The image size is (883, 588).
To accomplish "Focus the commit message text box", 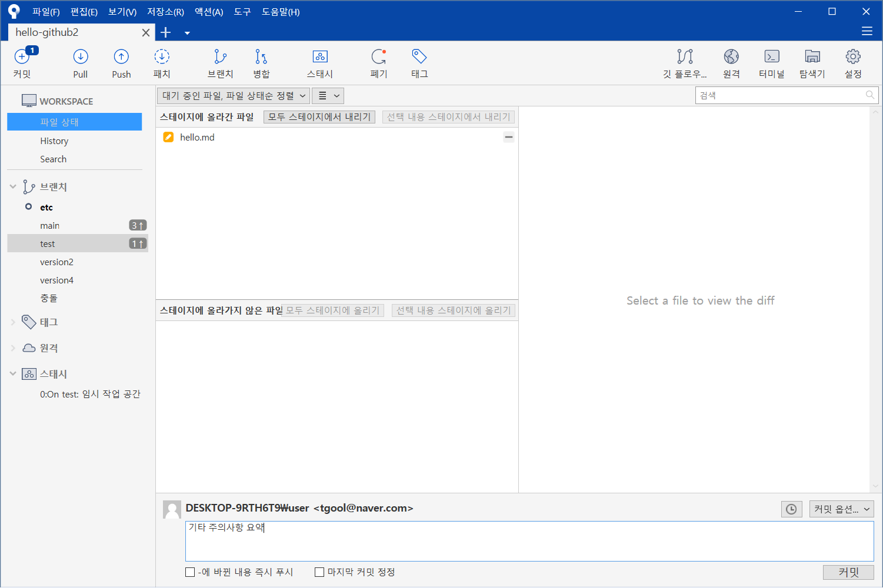I will [x=529, y=541].
